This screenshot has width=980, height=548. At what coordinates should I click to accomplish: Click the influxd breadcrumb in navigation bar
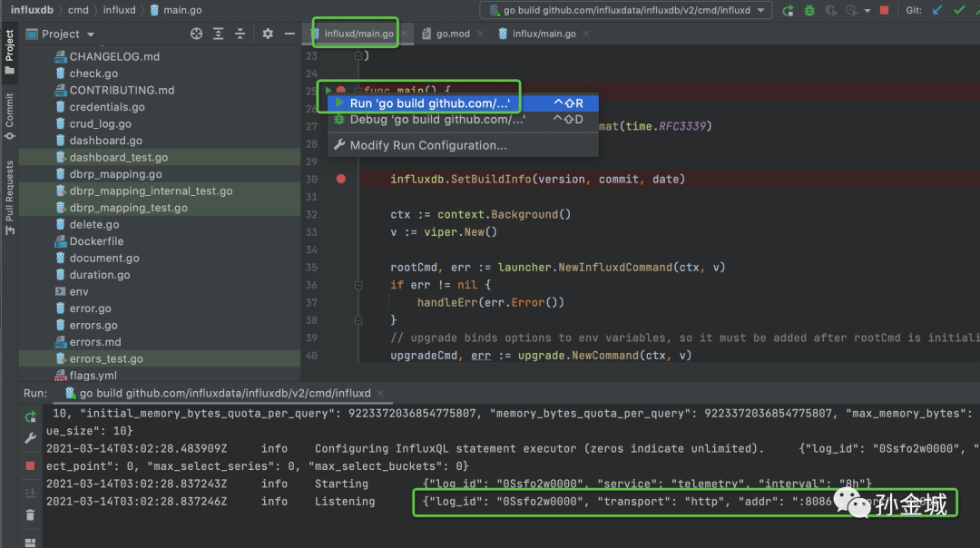(117, 10)
